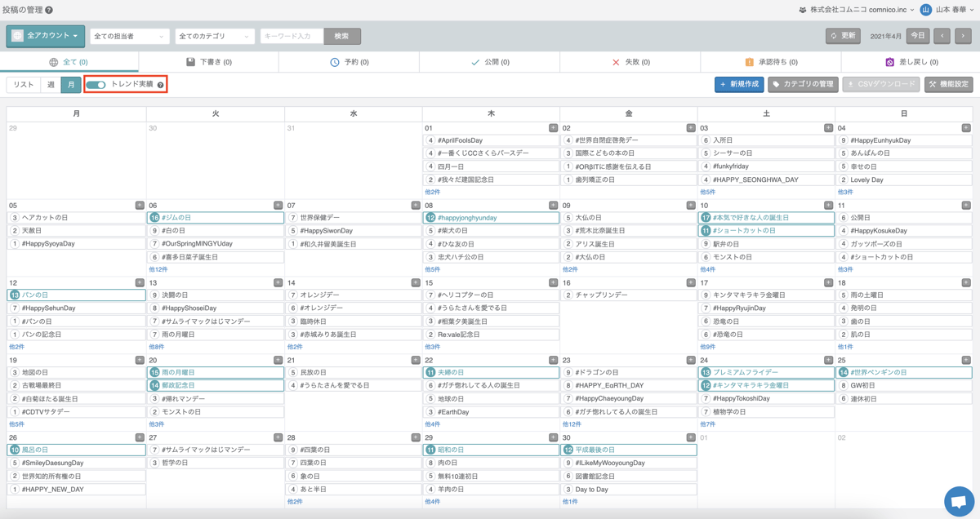Open the 山本 春華 user menu
Screen dimensions: 980x519
pyautogui.click(x=947, y=11)
